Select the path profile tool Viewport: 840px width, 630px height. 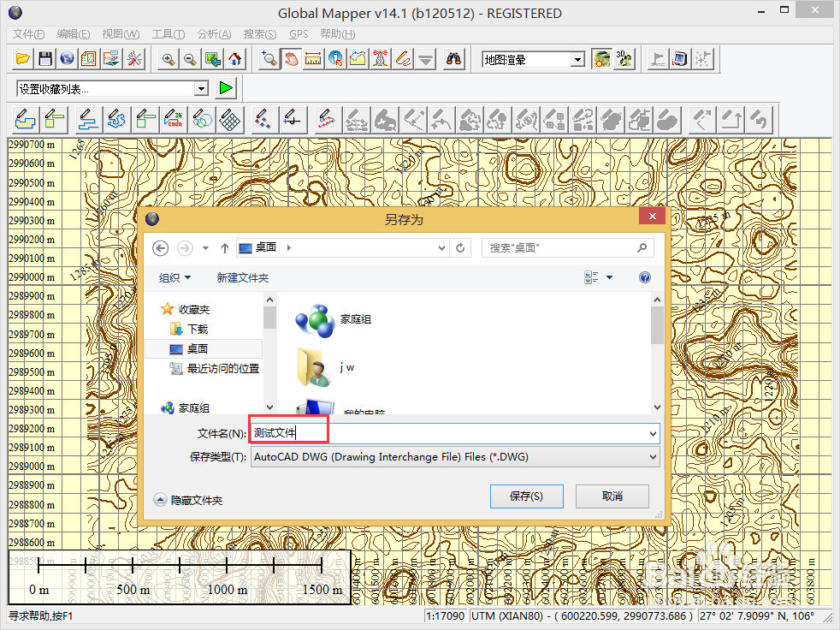tap(358, 58)
